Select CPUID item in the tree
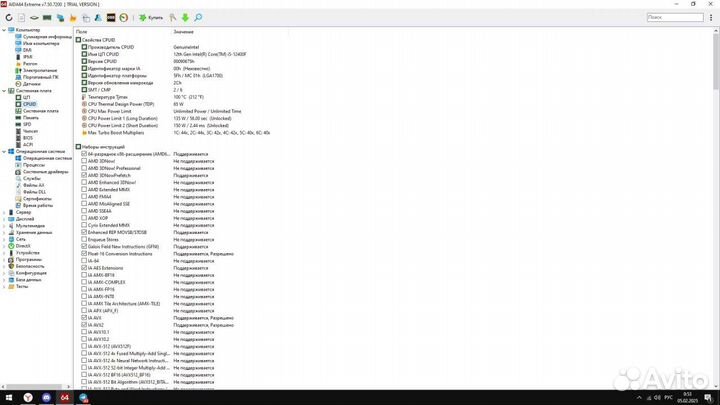 pos(29,104)
